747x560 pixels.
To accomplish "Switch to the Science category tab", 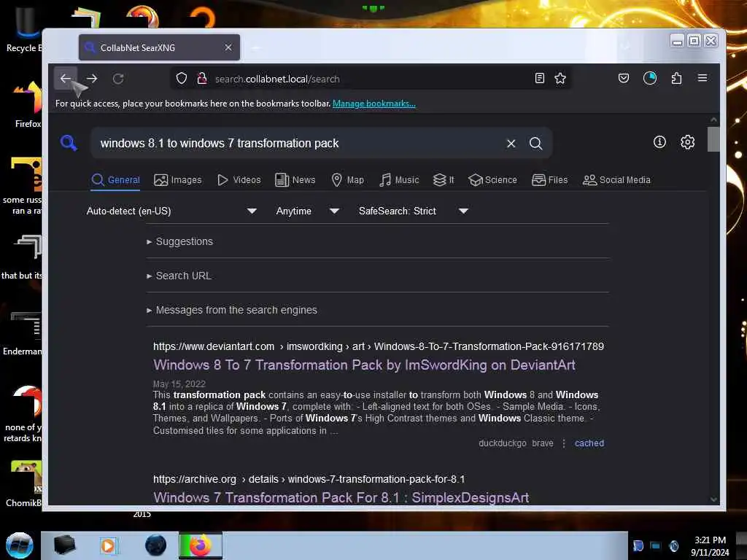I will tap(492, 180).
